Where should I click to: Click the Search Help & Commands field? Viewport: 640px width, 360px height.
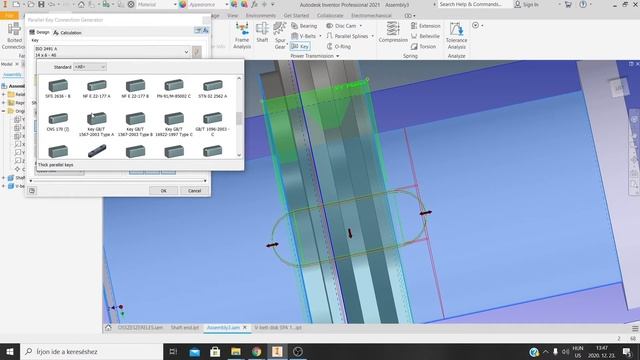473,4
